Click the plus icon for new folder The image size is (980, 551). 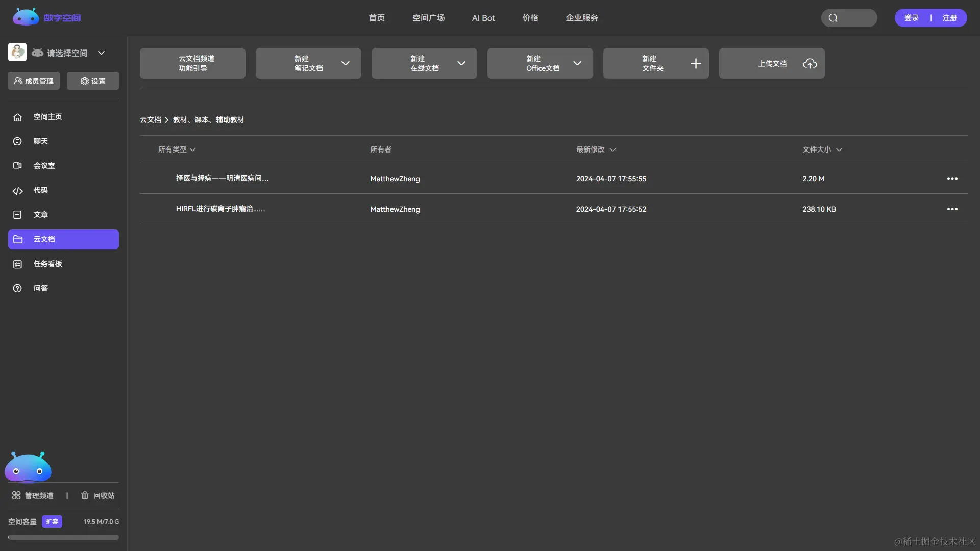pyautogui.click(x=695, y=63)
